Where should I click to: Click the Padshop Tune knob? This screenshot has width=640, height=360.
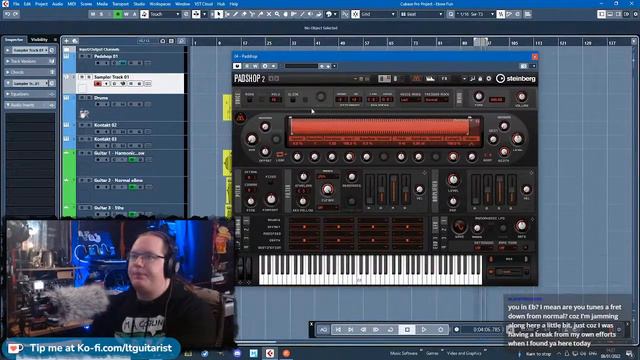(478, 97)
